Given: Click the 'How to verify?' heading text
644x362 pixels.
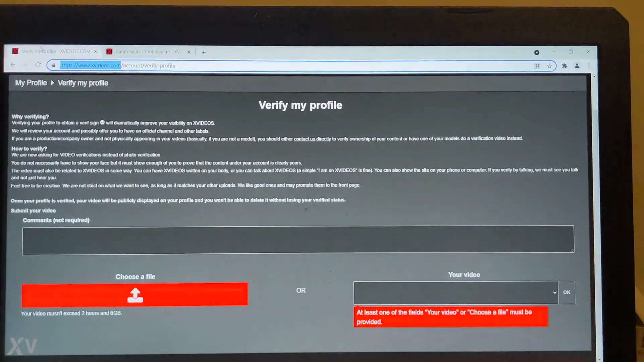Looking at the screenshot, I should pyautogui.click(x=29, y=148).
